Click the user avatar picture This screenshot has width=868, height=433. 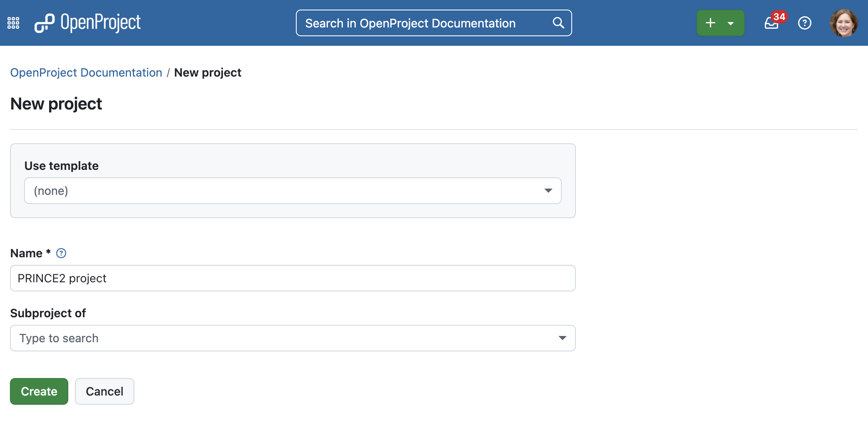[x=844, y=23]
